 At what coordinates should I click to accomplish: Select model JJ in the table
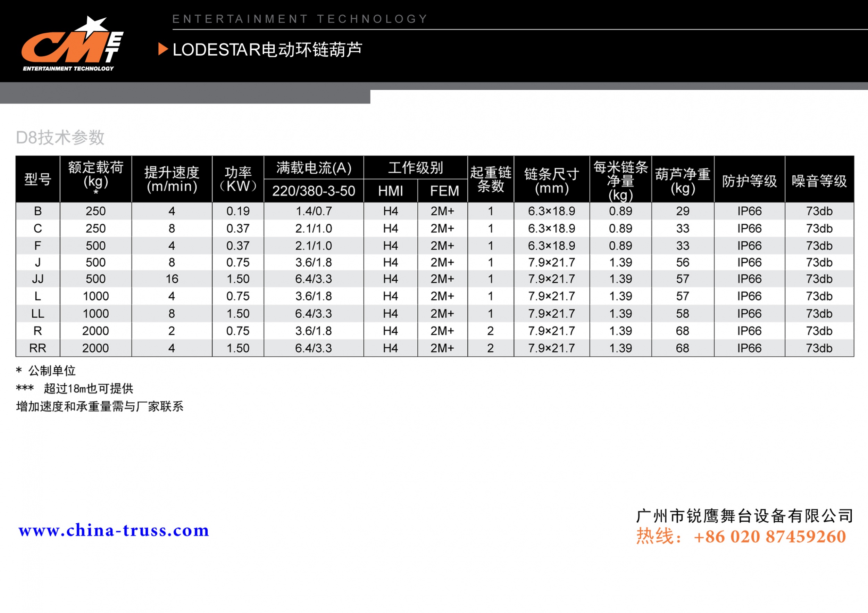(38, 279)
